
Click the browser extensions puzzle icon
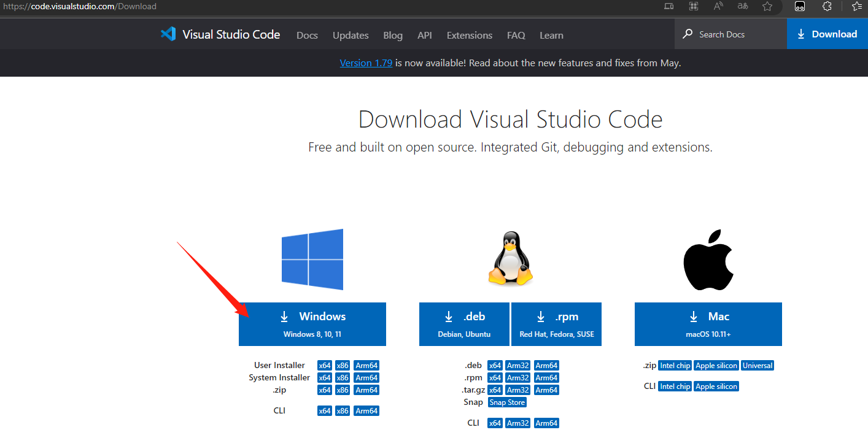click(x=827, y=6)
